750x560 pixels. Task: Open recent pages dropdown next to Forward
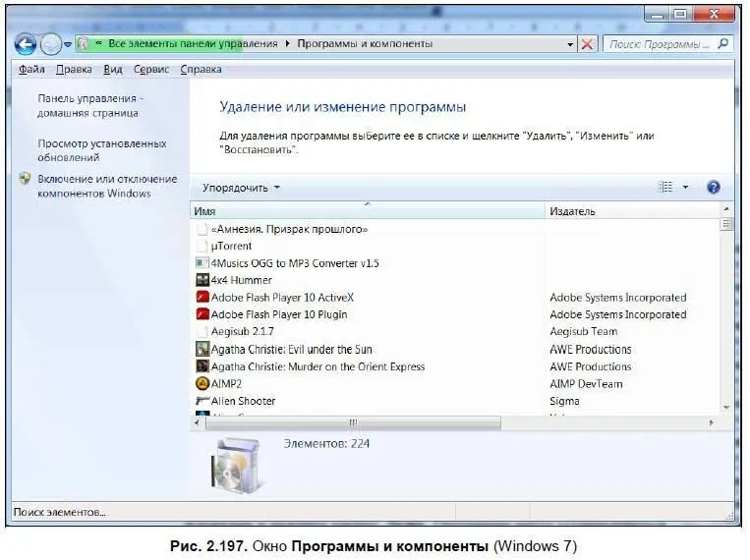(x=68, y=44)
